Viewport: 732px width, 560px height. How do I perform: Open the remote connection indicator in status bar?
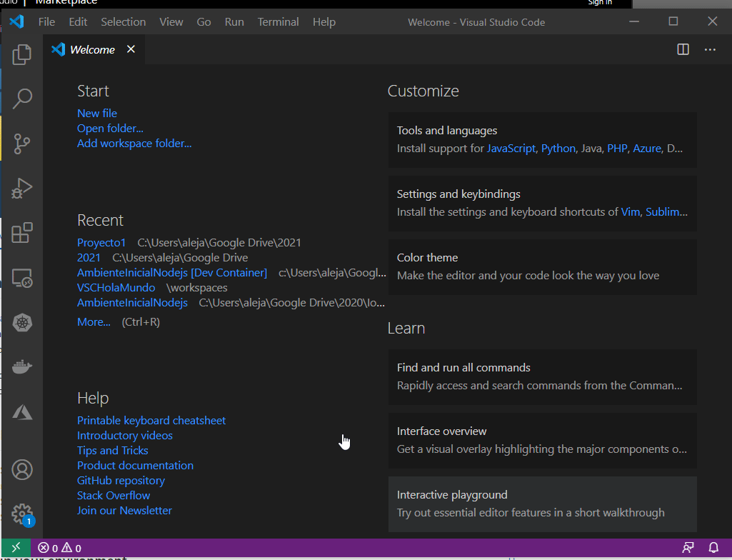[x=14, y=547]
